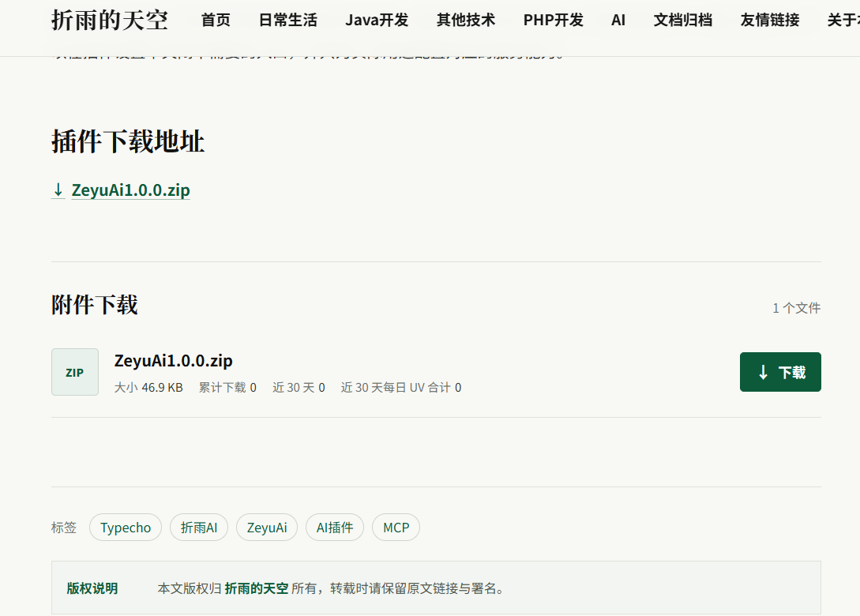Go to 首页 in the navigation
860x616 pixels.
point(216,21)
